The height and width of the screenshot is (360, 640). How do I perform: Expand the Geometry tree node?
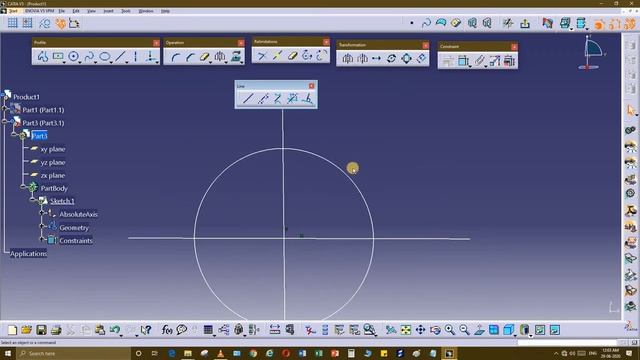(42, 226)
